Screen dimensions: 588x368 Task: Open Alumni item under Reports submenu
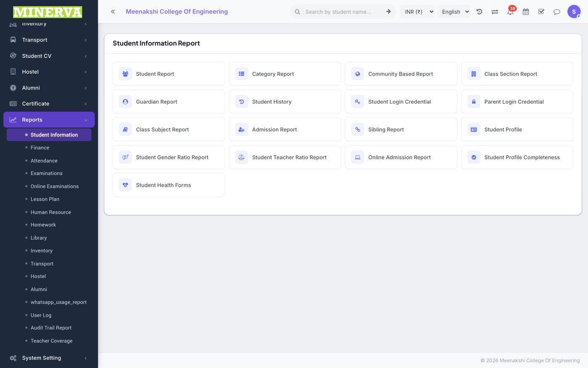pos(39,289)
